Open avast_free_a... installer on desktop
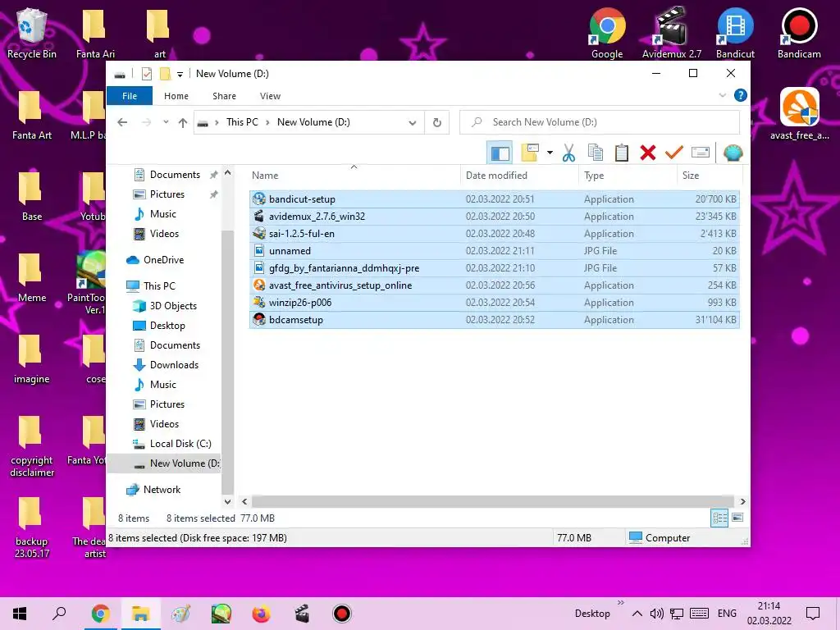The width and height of the screenshot is (840, 630). 799,115
